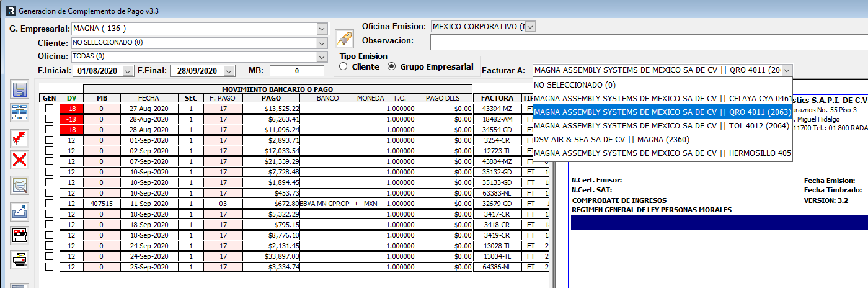Click the FACTURA column header
Image resolution: width=868 pixels, height=288 pixels.
(x=497, y=98)
